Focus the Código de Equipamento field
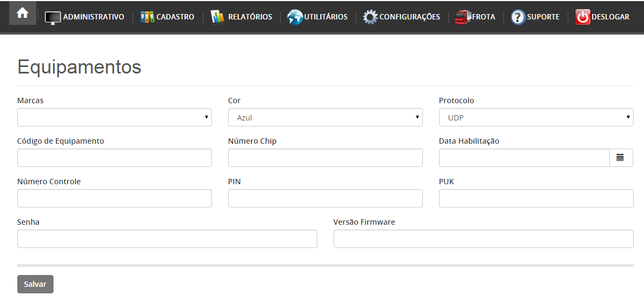The height and width of the screenshot is (302, 644). click(x=115, y=158)
